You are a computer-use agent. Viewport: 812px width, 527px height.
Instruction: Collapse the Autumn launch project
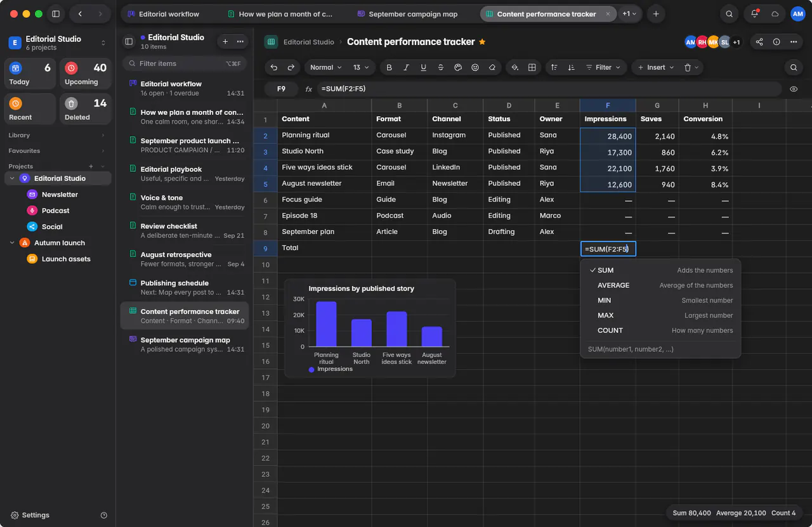pyautogui.click(x=12, y=243)
